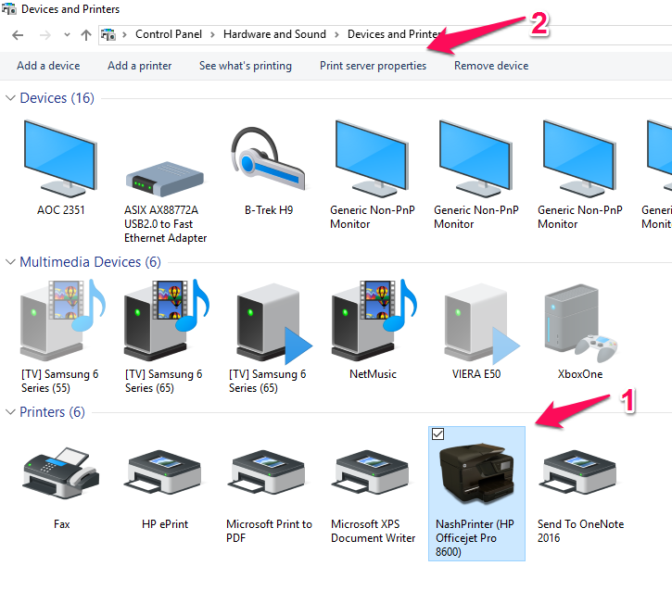Click Add a printer in the command bar
Image resolution: width=672 pixels, height=616 pixels.
point(140,66)
